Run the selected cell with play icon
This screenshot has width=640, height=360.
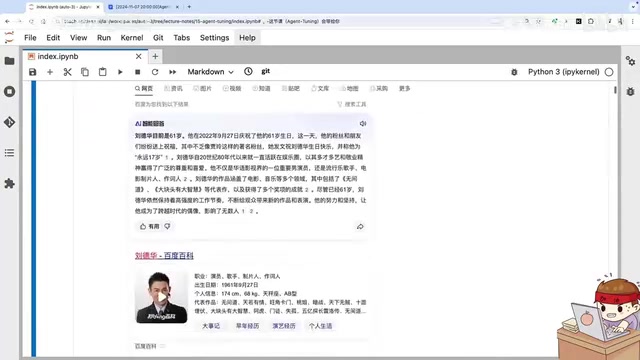click(120, 72)
